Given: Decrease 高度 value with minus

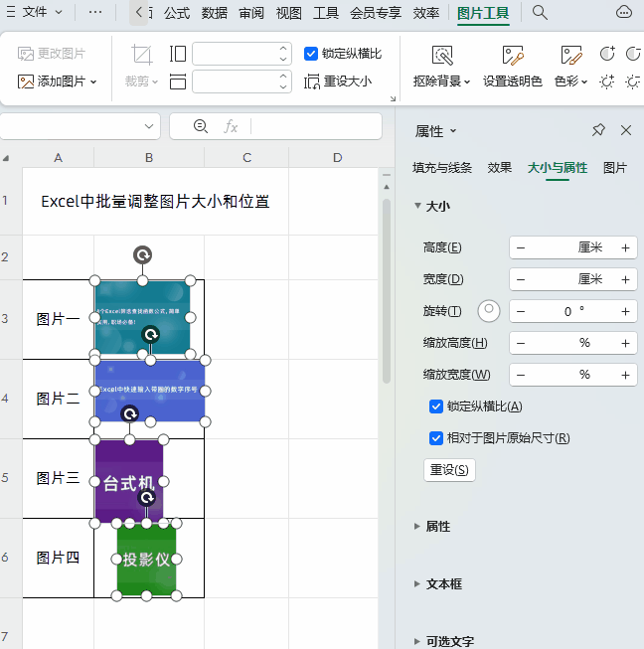Looking at the screenshot, I should [x=521, y=247].
